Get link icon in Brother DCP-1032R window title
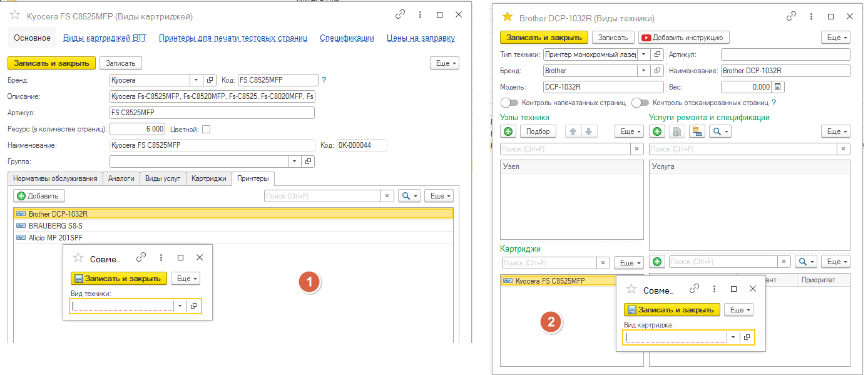868x375 pixels. (791, 18)
